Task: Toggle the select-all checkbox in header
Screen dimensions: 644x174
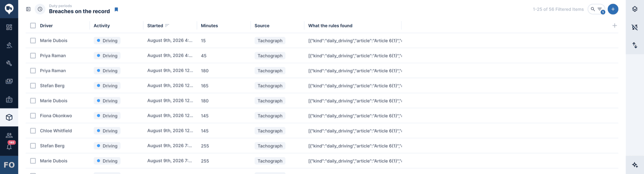Action: [x=33, y=26]
